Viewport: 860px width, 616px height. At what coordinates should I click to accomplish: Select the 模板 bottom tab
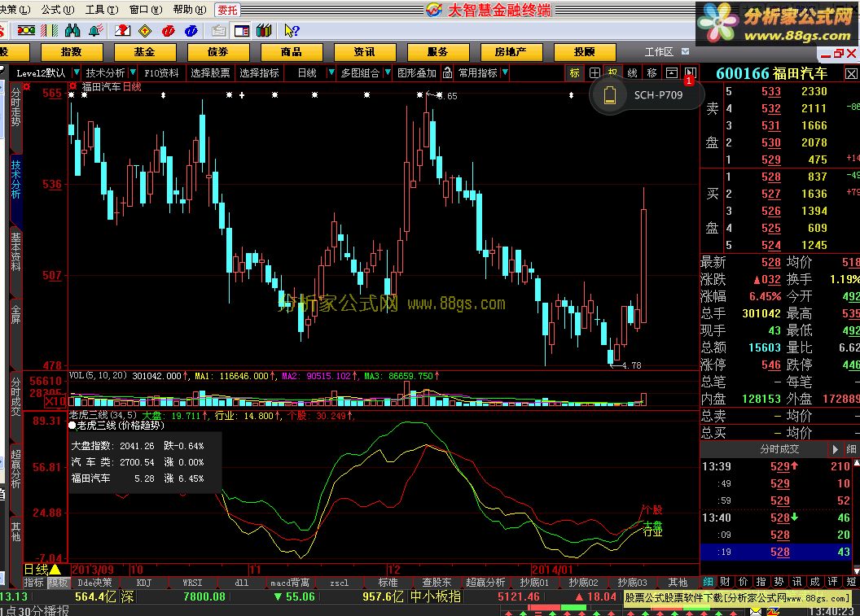point(58,583)
